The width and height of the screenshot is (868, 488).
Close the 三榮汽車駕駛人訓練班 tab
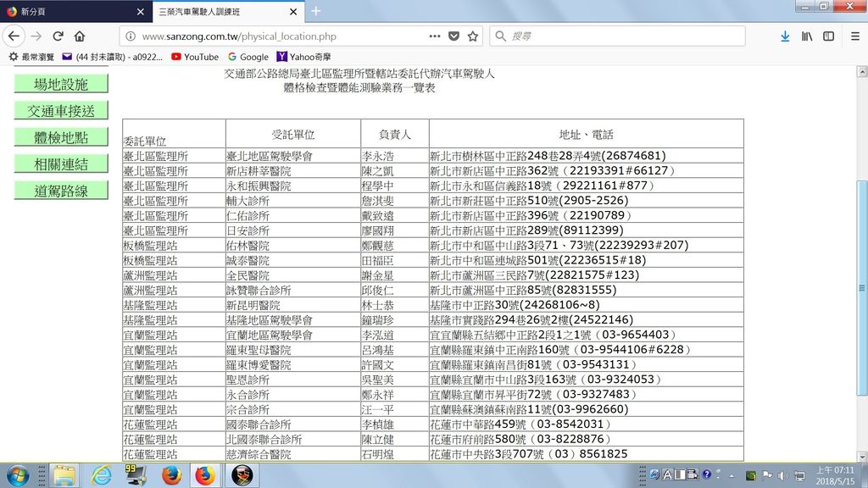tap(293, 12)
